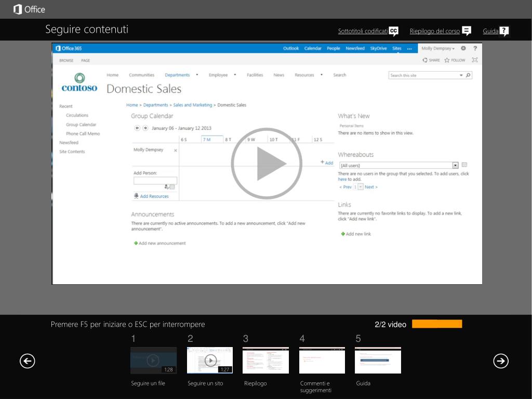Open SkyDrive in the Office 365 bar
532x399 pixels.
(x=378, y=48)
